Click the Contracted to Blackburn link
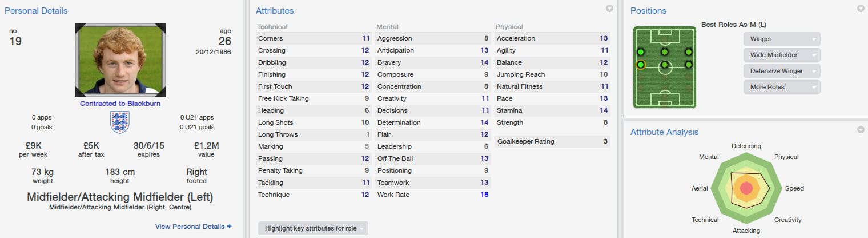The height and width of the screenshot is (238, 868). 120,104
